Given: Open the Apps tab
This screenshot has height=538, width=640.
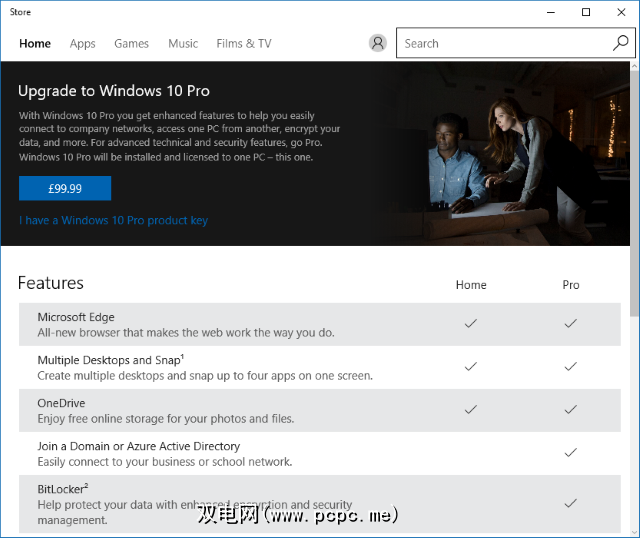Looking at the screenshot, I should pyautogui.click(x=83, y=44).
